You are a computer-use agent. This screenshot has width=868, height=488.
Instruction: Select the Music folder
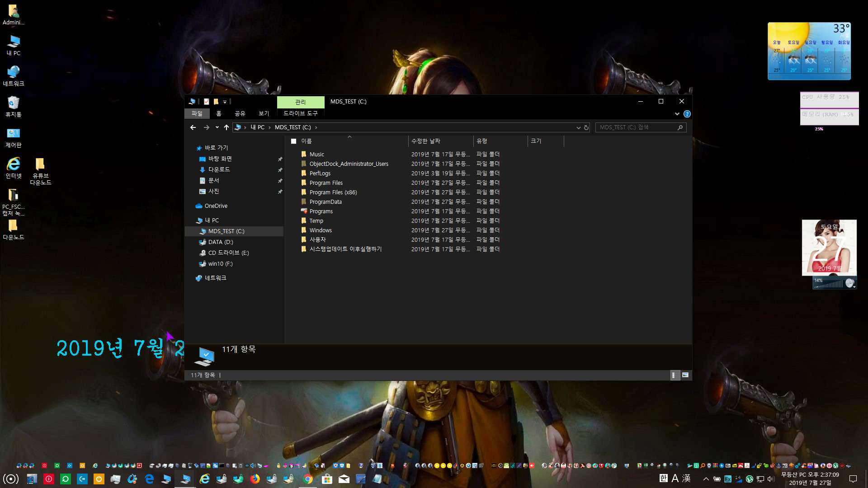pos(316,154)
